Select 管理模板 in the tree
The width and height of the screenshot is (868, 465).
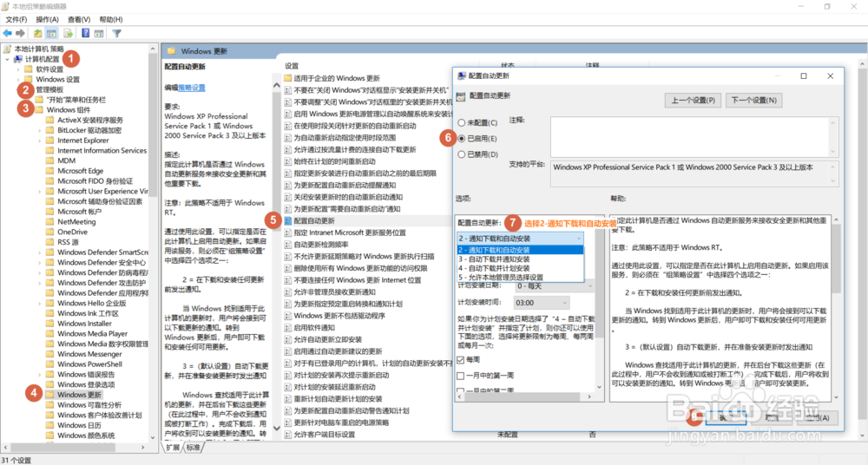click(x=49, y=89)
